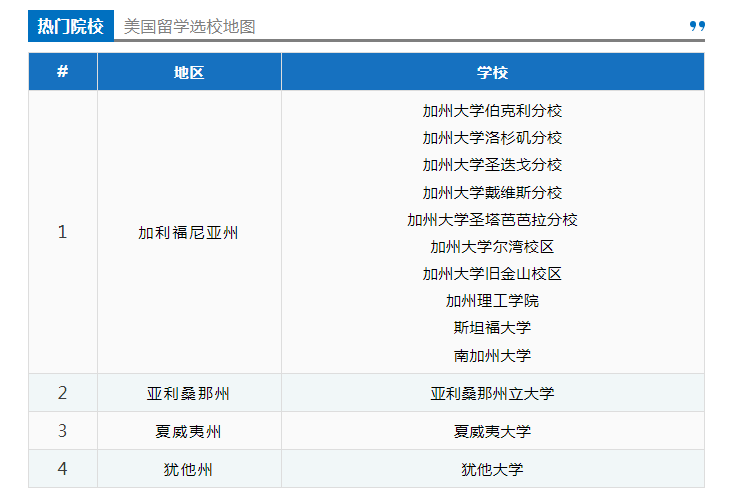The height and width of the screenshot is (501, 750).
Task: Click row number 2 cell
Action: 63,393
